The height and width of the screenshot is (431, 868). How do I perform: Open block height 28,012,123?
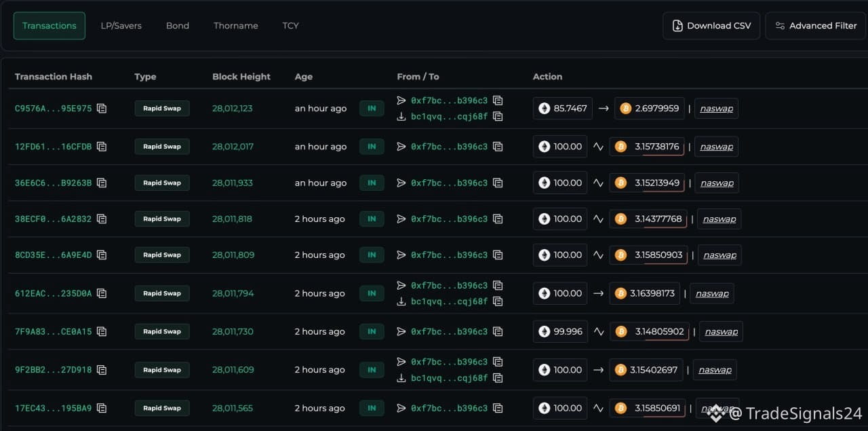pos(233,109)
